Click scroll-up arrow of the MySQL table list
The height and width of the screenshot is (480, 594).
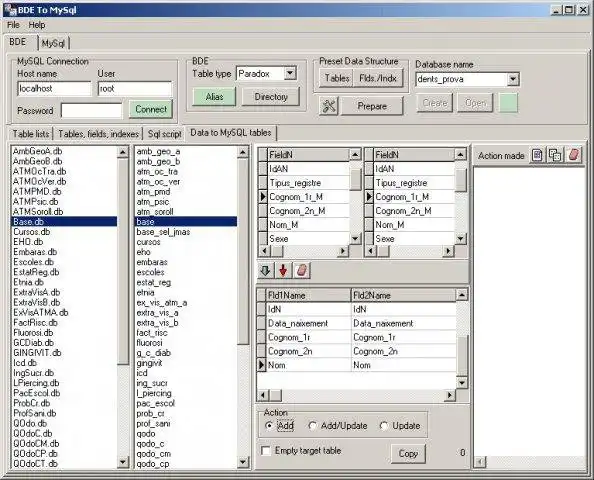[243, 152]
